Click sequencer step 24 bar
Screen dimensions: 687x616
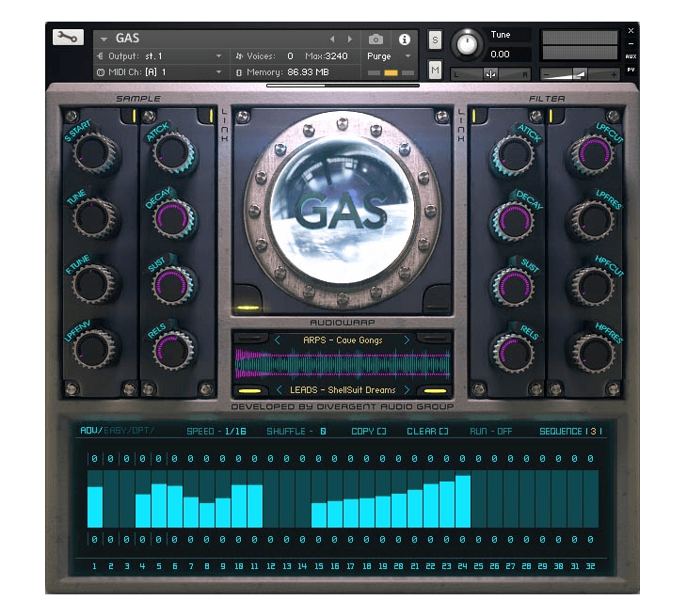[463, 499]
